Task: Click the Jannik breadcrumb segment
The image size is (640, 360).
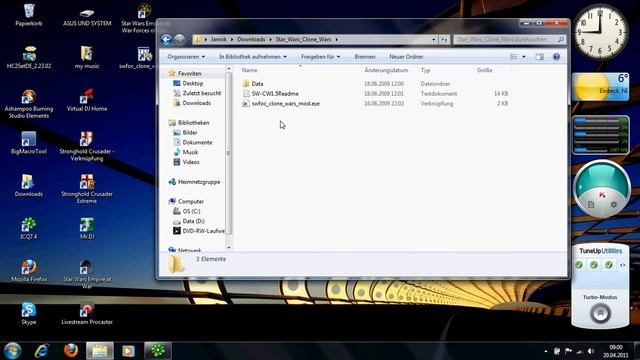Action: pos(218,40)
